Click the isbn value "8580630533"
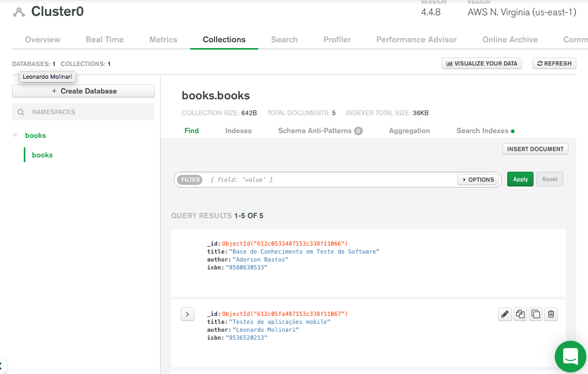The width and height of the screenshot is (588, 374). 246,267
